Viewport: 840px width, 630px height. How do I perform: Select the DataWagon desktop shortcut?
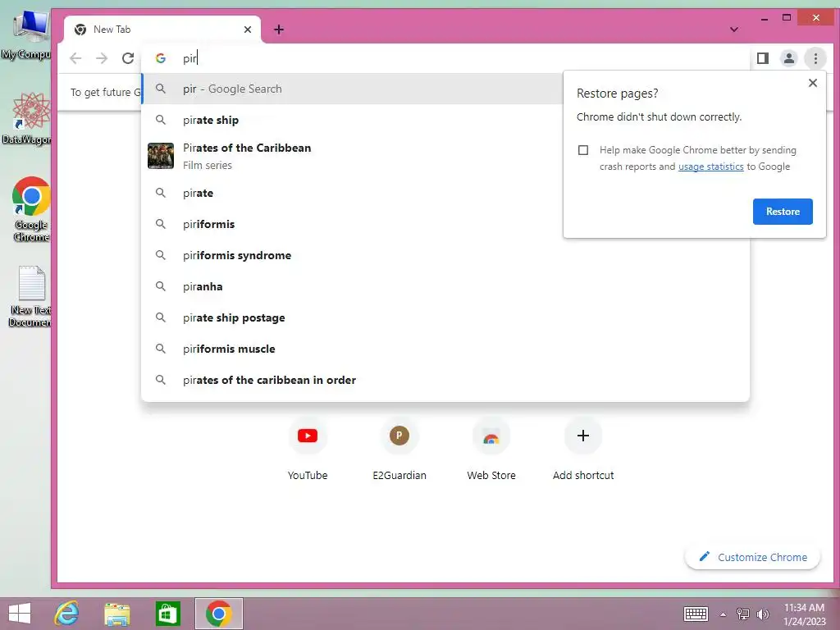click(27, 119)
